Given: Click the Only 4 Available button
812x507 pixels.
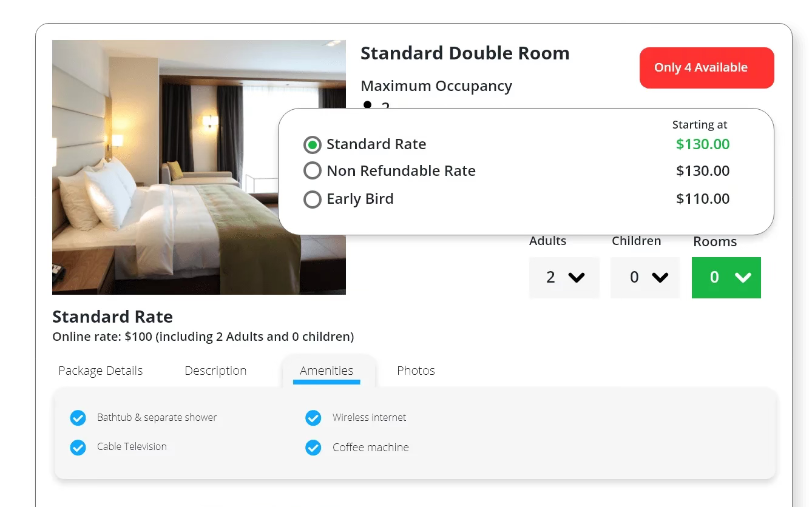Looking at the screenshot, I should click(x=706, y=68).
